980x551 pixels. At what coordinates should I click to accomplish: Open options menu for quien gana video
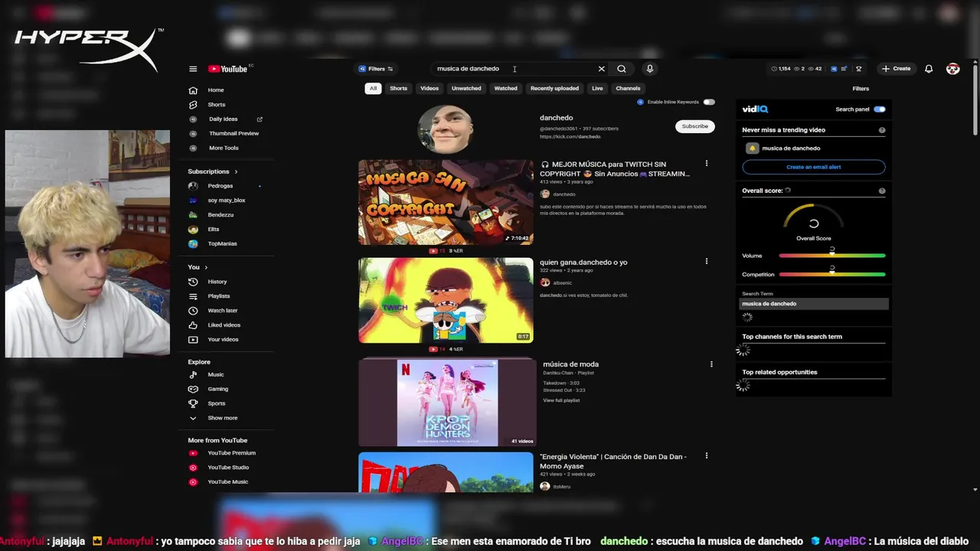click(707, 262)
